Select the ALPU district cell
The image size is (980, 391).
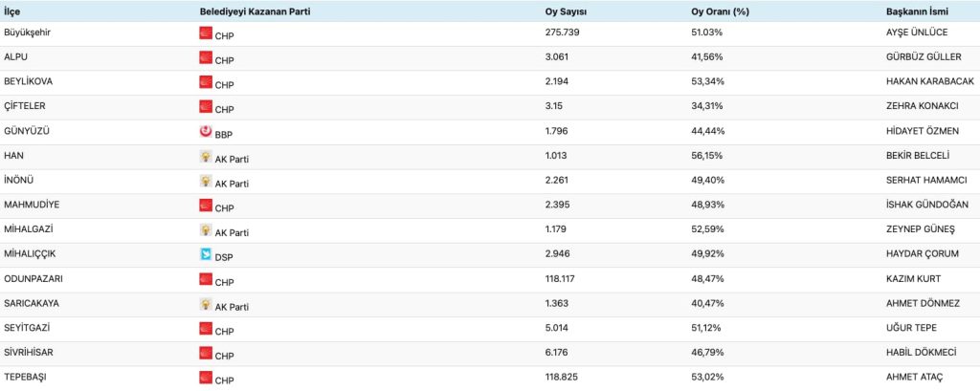coord(19,57)
